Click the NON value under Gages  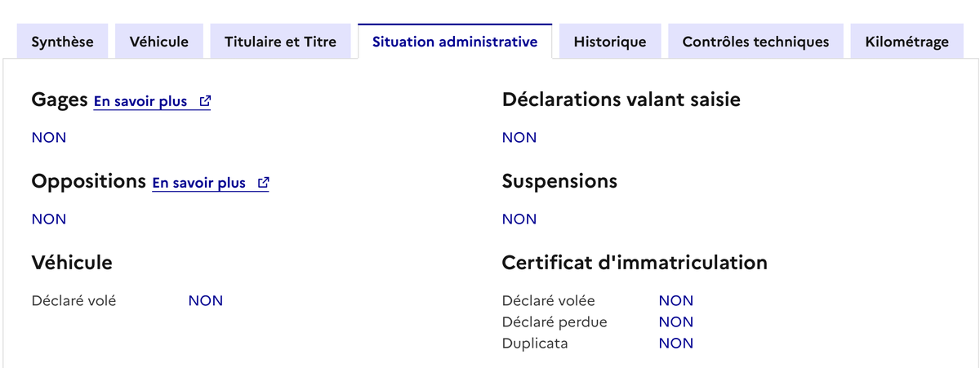click(49, 137)
